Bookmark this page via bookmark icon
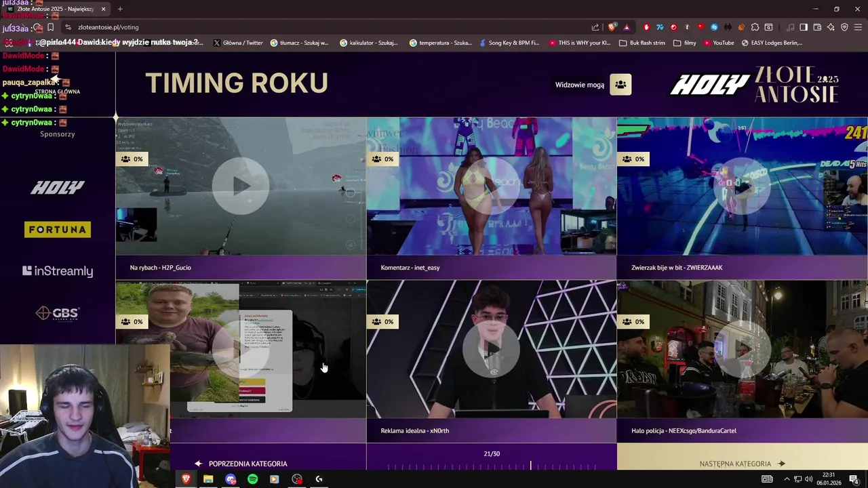 (x=50, y=27)
